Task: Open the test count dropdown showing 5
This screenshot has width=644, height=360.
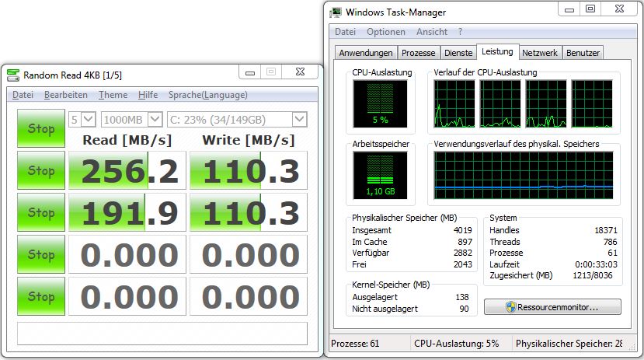Action: click(x=82, y=120)
